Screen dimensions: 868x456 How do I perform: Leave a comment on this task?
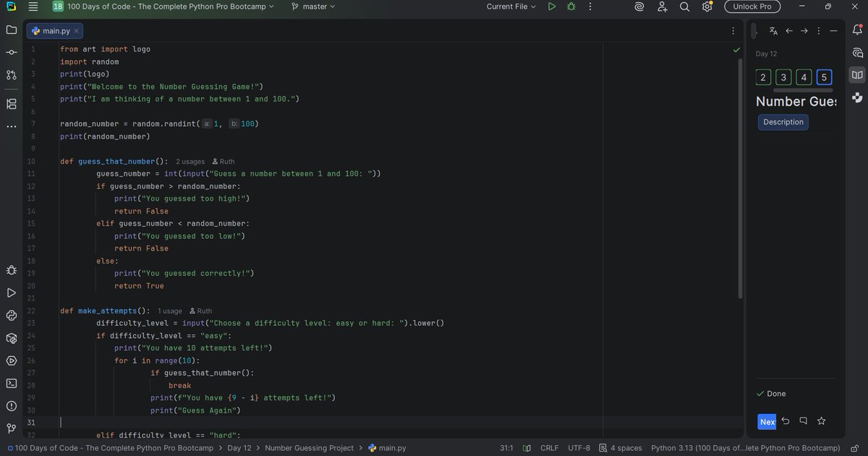(x=804, y=421)
